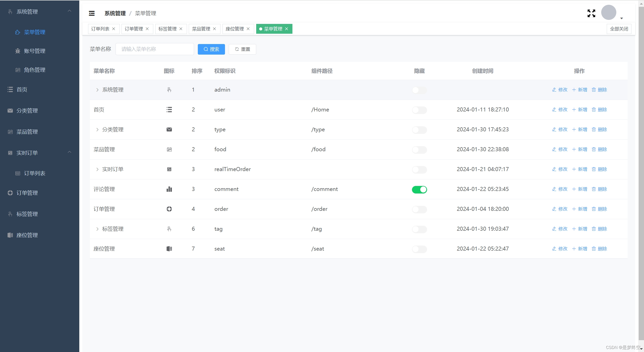Click the dropdown caret beside the avatar
644x352 pixels.
tap(621, 18)
